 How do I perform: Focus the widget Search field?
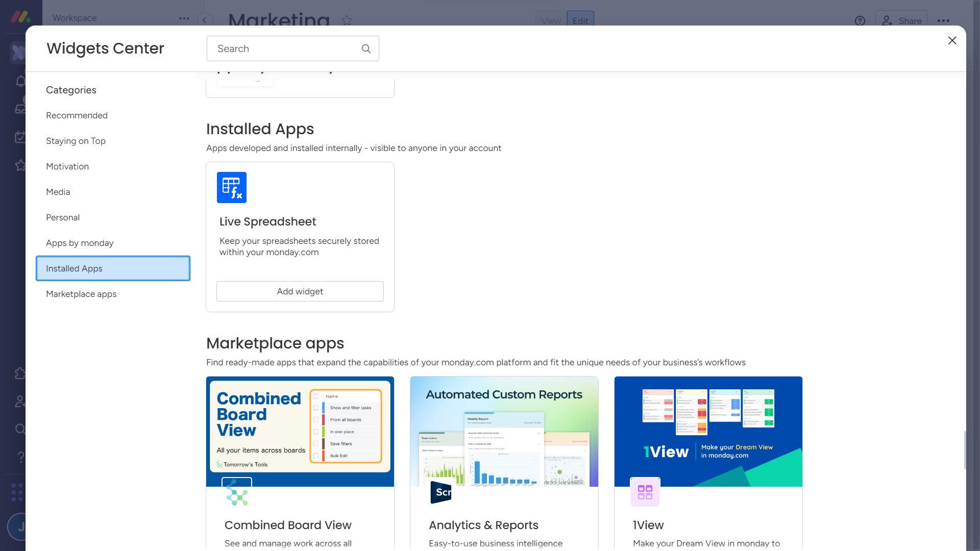tap(286, 48)
